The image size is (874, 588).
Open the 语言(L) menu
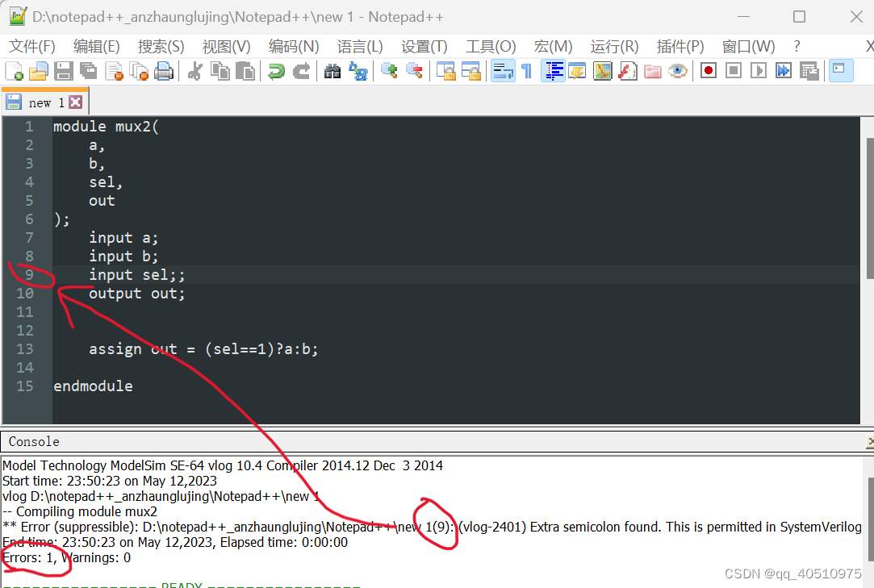tap(360, 46)
